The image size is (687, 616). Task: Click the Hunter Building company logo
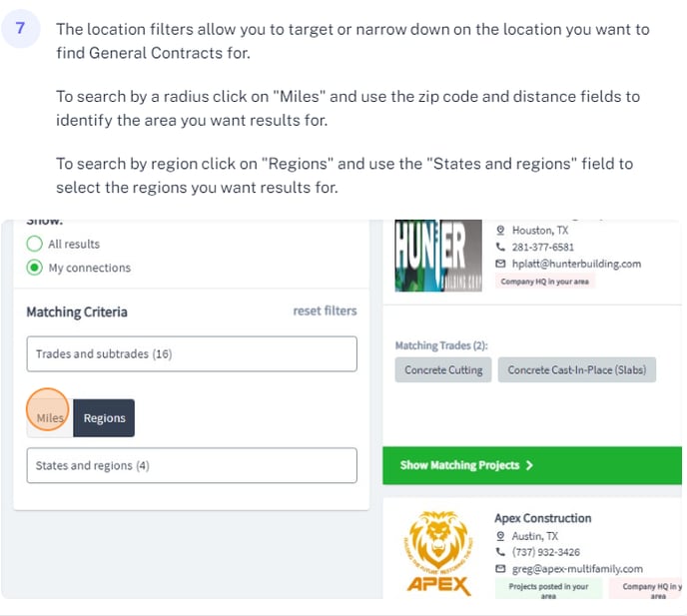click(x=438, y=256)
